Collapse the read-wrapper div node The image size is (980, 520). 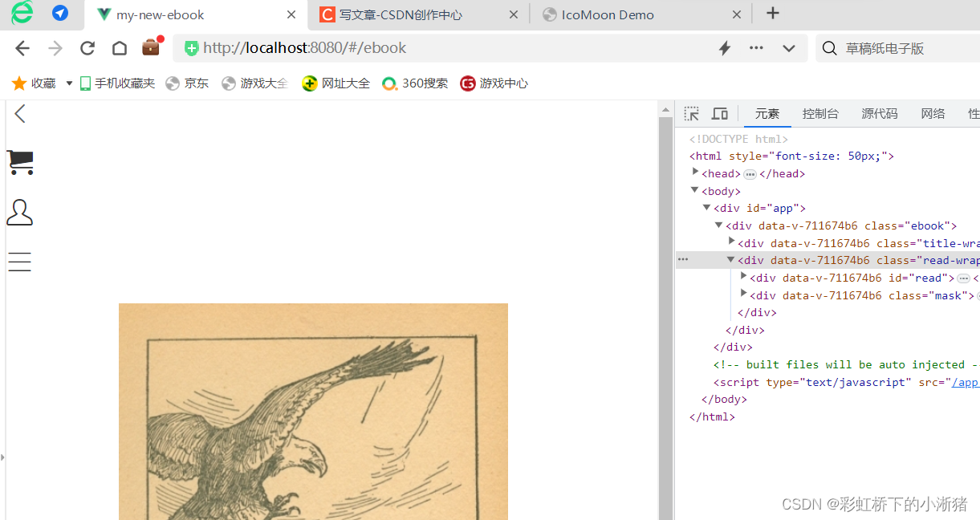731,259
